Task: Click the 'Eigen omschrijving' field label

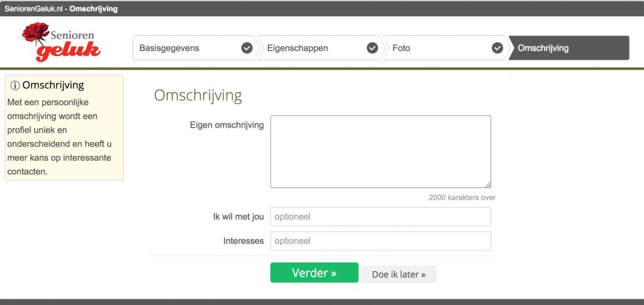Action: (226, 125)
